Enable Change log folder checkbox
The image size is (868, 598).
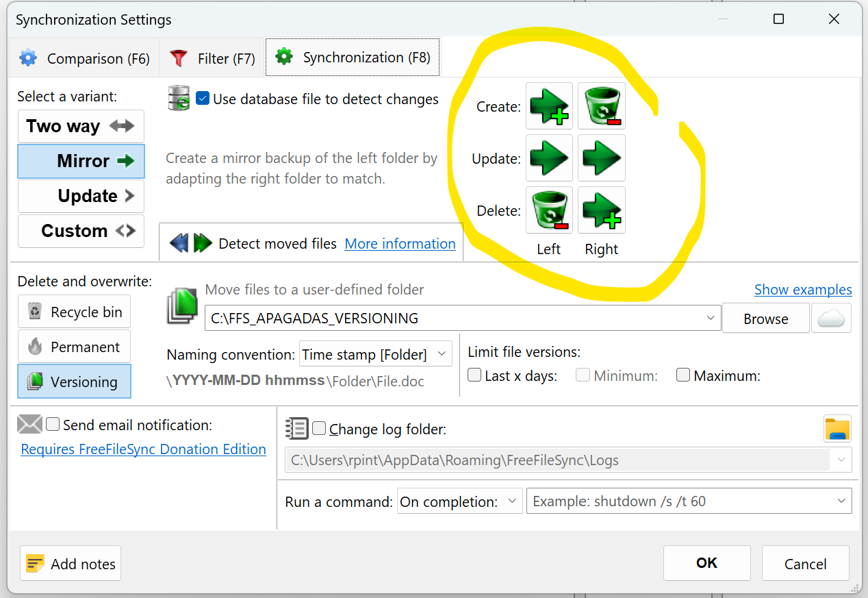[319, 429]
